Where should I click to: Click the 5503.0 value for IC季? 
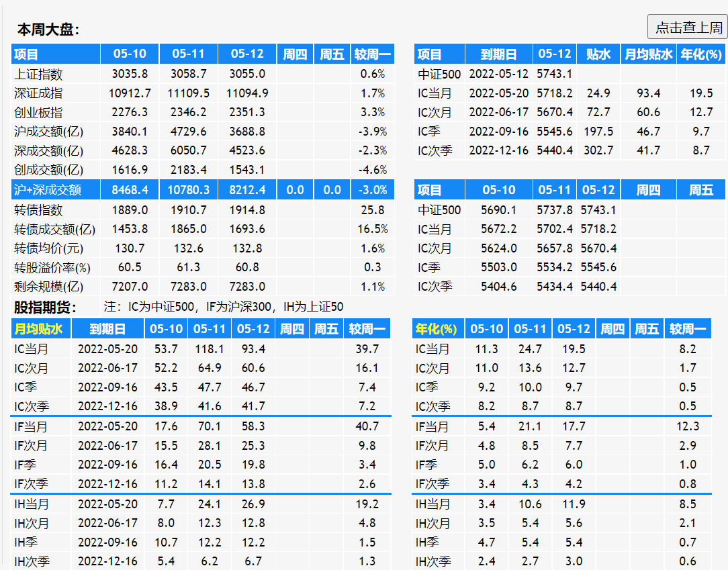[x=498, y=267]
